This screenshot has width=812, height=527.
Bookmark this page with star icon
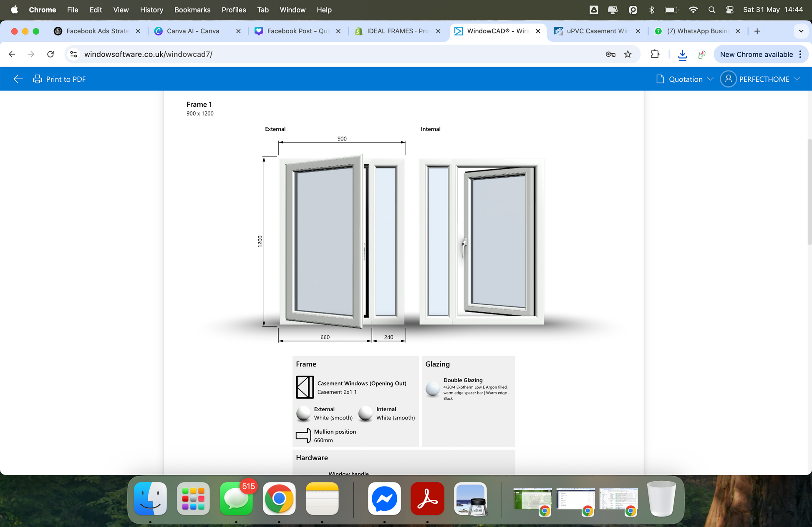(628, 54)
